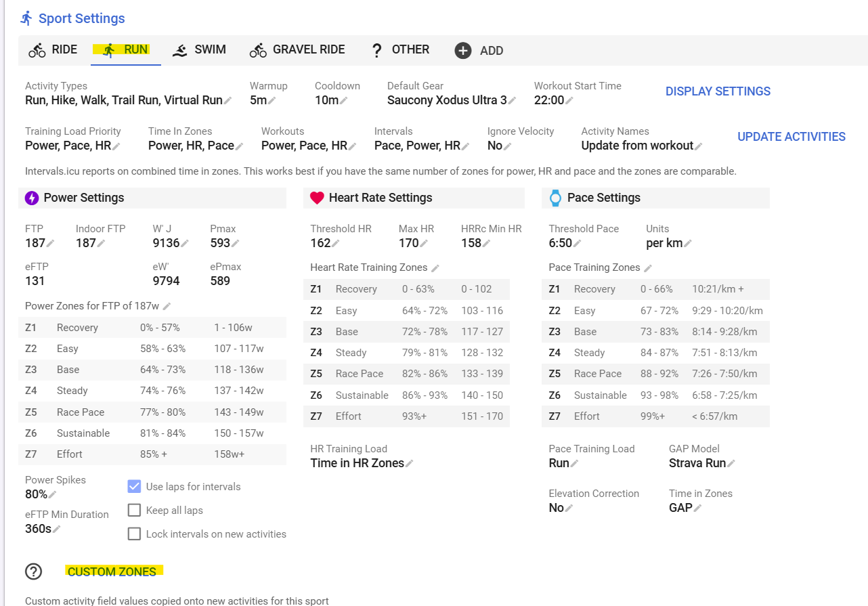Edit Default Gear Saucony Xodus Ultra 3
This screenshot has height=606, width=868.
[512, 101]
